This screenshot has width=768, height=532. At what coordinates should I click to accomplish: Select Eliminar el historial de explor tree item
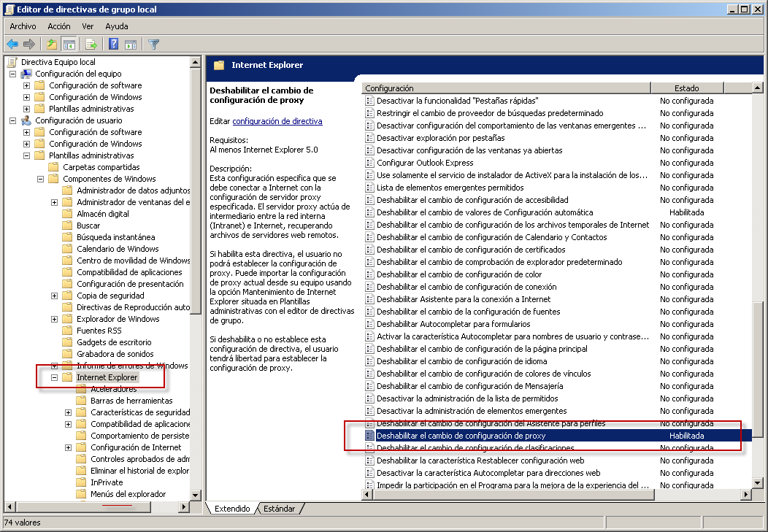pos(139,471)
